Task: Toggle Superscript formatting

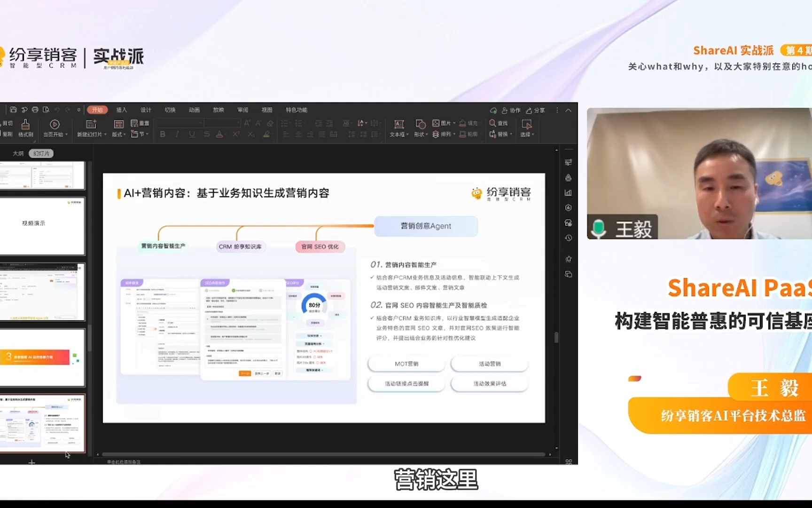Action: (x=236, y=134)
